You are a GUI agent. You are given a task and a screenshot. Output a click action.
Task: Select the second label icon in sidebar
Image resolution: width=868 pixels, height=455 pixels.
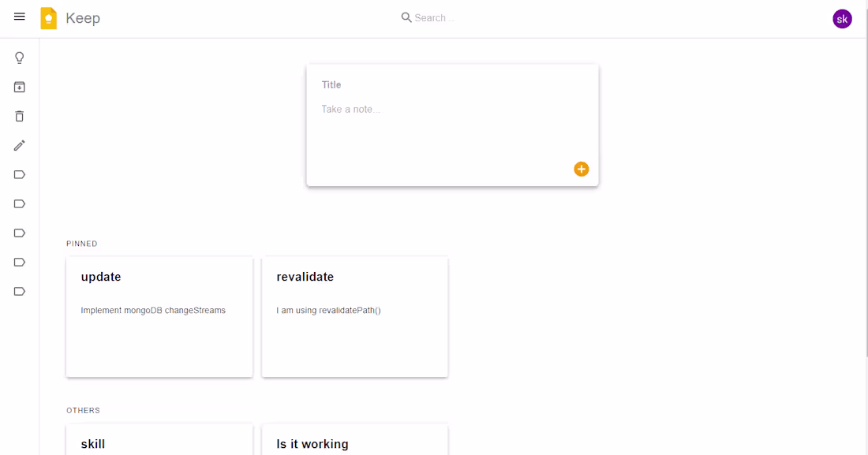tap(19, 203)
